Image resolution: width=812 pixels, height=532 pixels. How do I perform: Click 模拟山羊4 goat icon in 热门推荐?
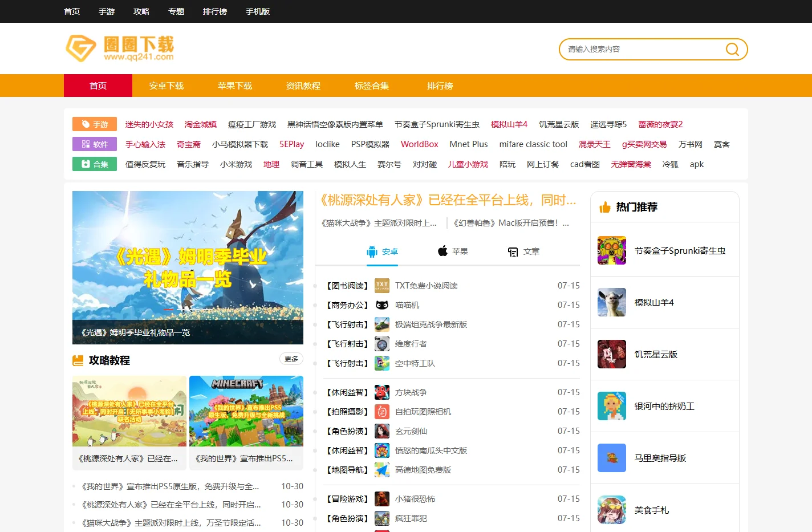612,302
